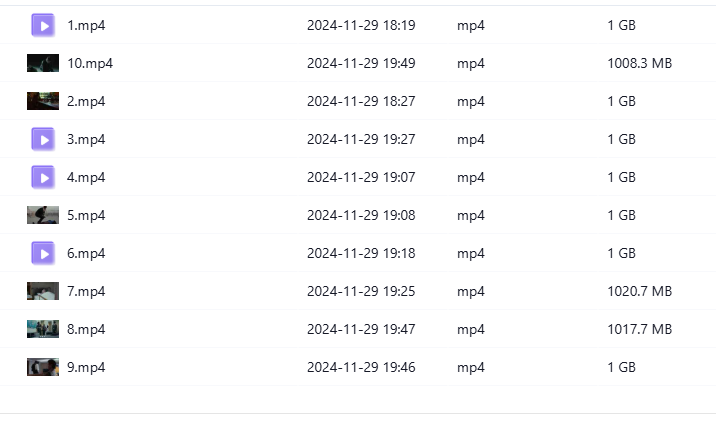The image size is (716, 427).
Task: Select the 8.mp4 file name text
Action: tap(86, 329)
